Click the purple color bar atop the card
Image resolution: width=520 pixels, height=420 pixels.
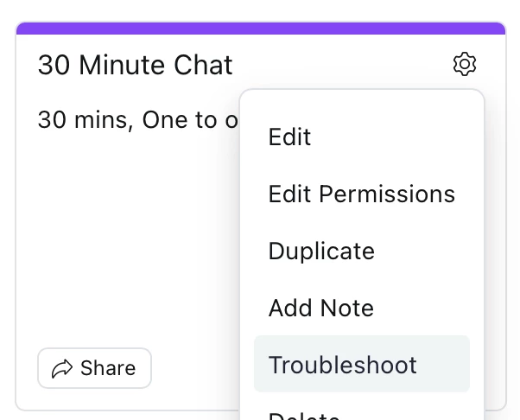point(261,29)
